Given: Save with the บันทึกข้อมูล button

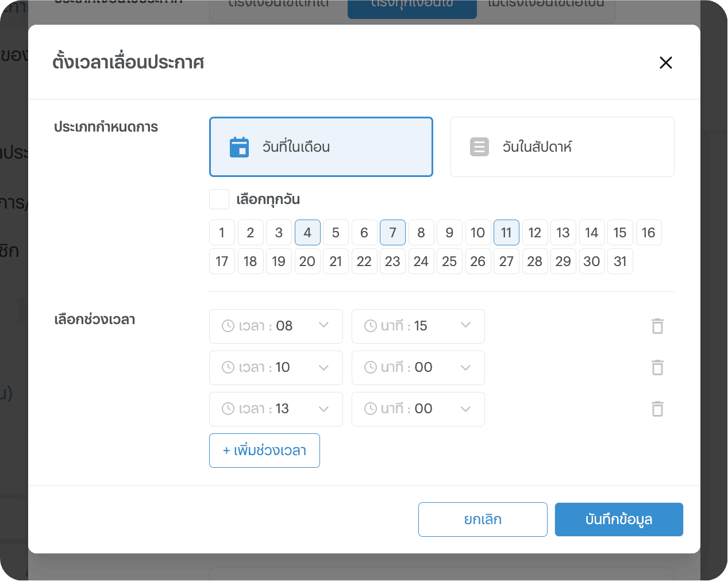Looking at the screenshot, I should pos(619,520).
